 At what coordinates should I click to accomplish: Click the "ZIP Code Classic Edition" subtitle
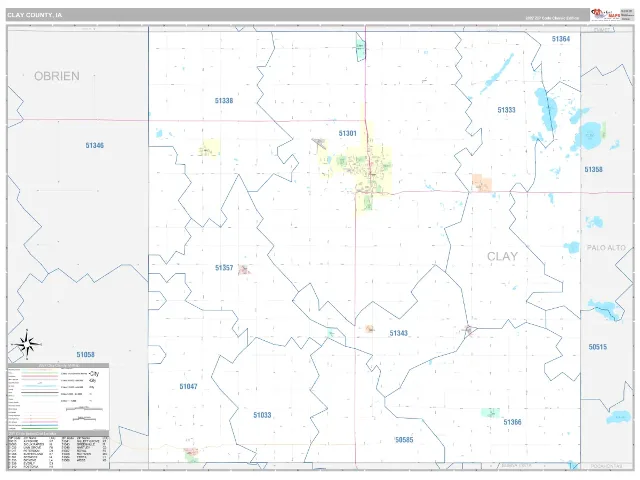point(552,18)
